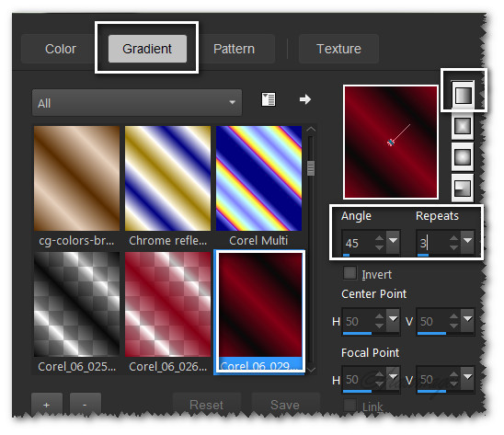Click the Focal Point V field
The image size is (504, 435).
coord(432,380)
